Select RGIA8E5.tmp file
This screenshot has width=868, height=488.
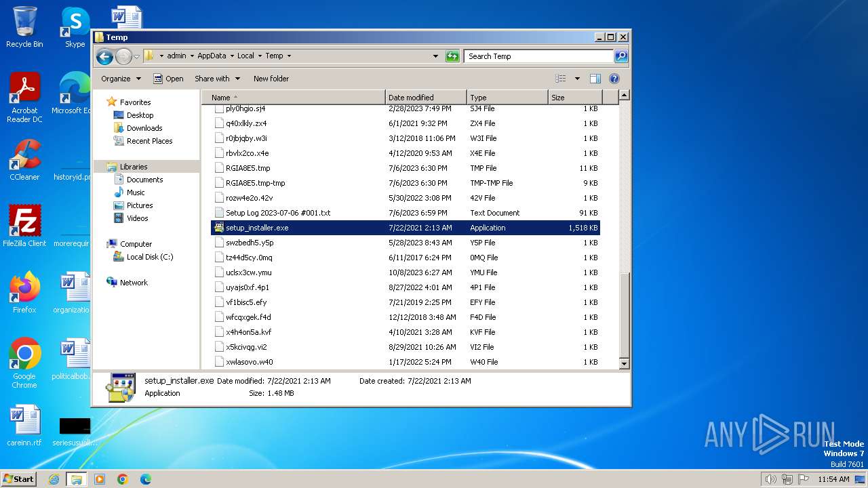point(406,168)
